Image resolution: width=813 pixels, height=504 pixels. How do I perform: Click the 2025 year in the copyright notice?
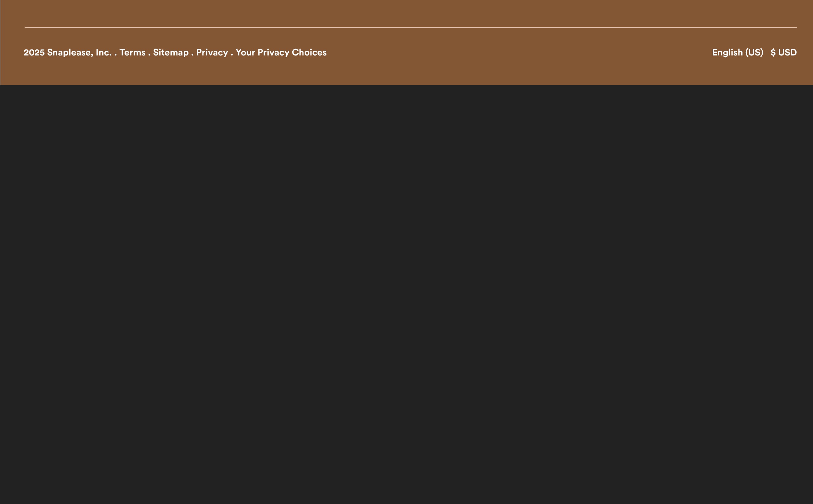[x=34, y=52]
